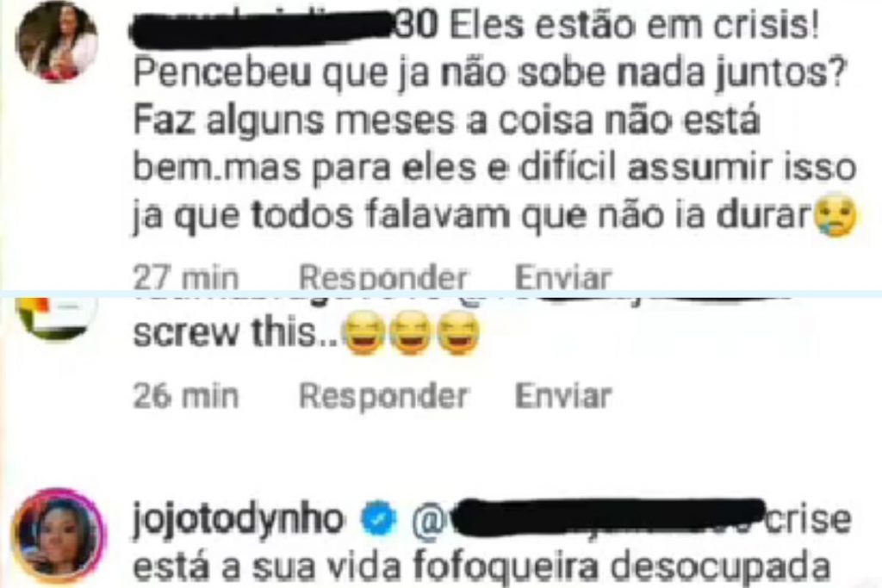Click Responder under the 26 min comment
The height and width of the screenshot is (588, 882).
(x=382, y=396)
